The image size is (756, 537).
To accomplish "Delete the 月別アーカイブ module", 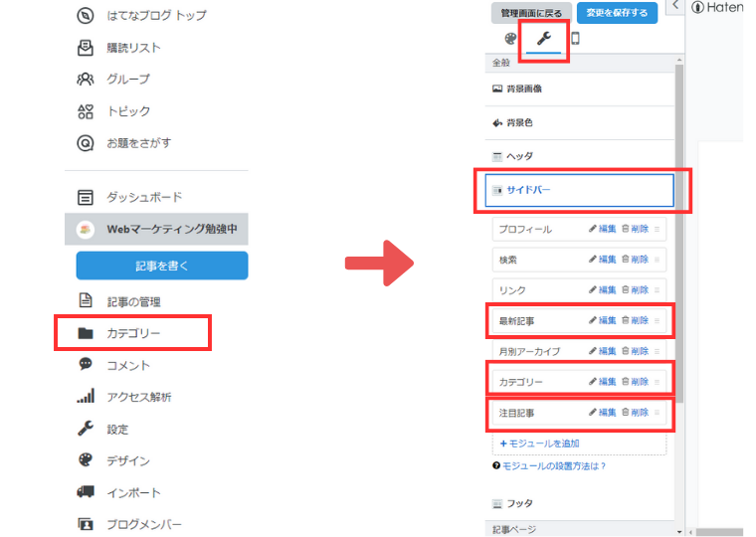I will (x=636, y=351).
